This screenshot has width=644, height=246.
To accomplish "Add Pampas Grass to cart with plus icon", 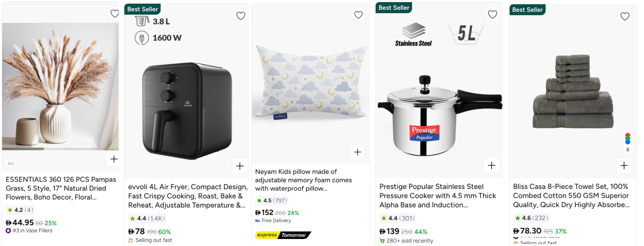I will (114, 159).
